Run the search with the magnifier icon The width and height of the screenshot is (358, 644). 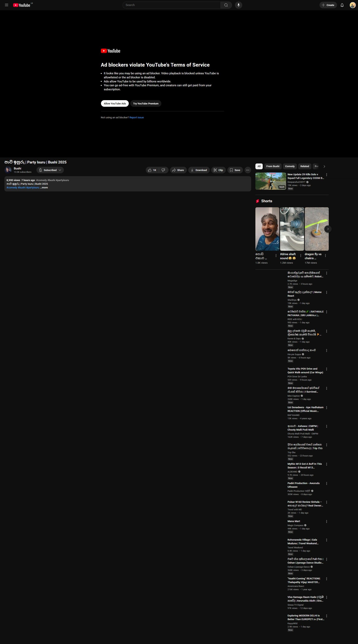226,5
